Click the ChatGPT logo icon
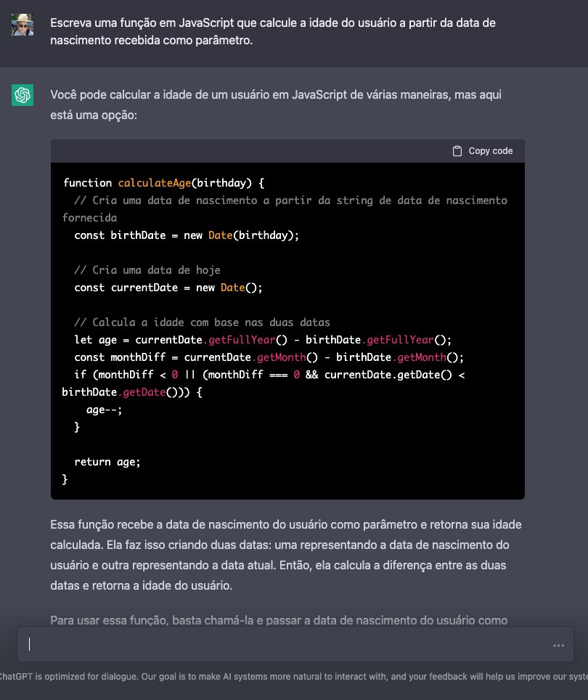The height and width of the screenshot is (700, 588). (x=23, y=95)
